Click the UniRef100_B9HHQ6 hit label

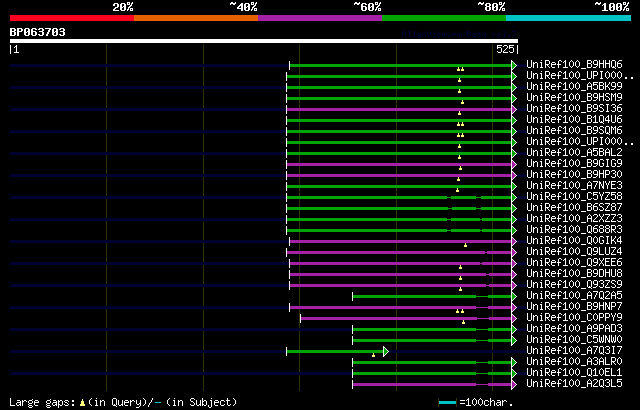574,64
